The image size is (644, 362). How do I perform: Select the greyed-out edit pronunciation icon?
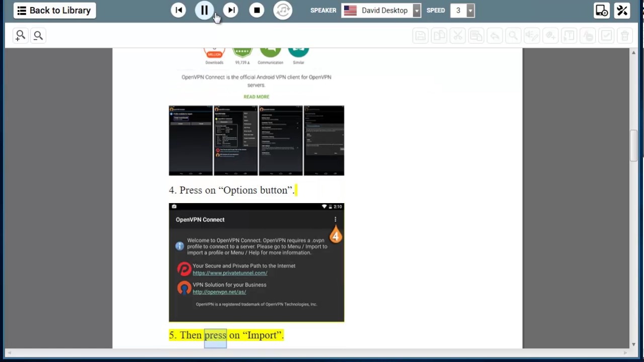(532, 36)
